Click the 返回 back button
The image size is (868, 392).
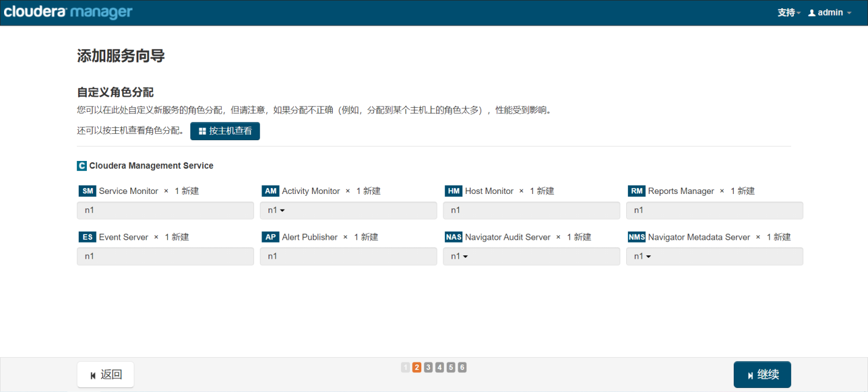tap(105, 375)
